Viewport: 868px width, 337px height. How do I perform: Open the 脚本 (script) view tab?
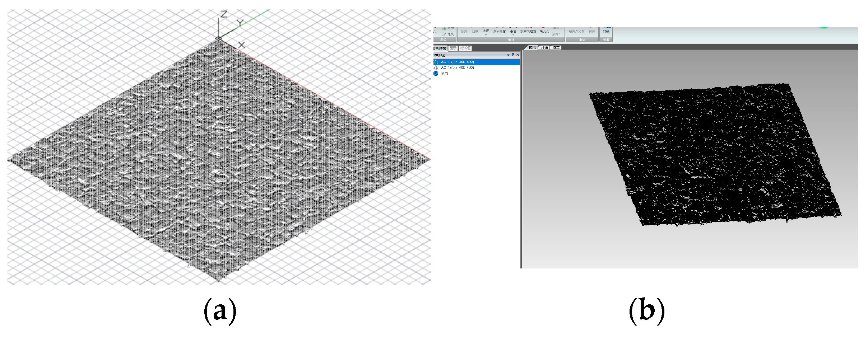click(556, 47)
